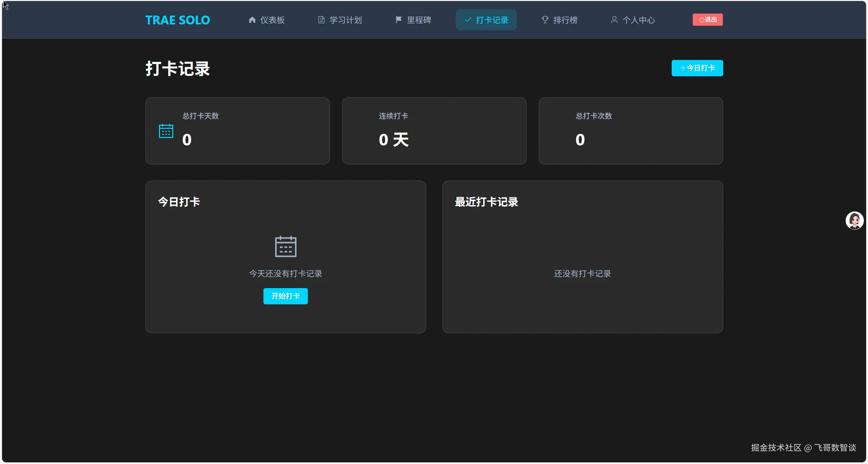Select the trophy icon beside 排行榜
The height and width of the screenshot is (464, 868).
coord(544,20)
